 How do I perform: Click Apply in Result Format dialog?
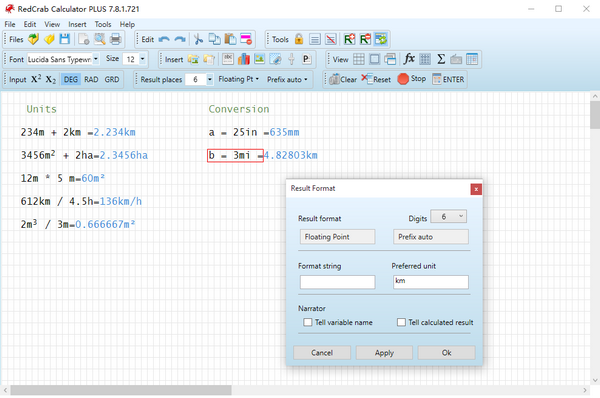(384, 352)
